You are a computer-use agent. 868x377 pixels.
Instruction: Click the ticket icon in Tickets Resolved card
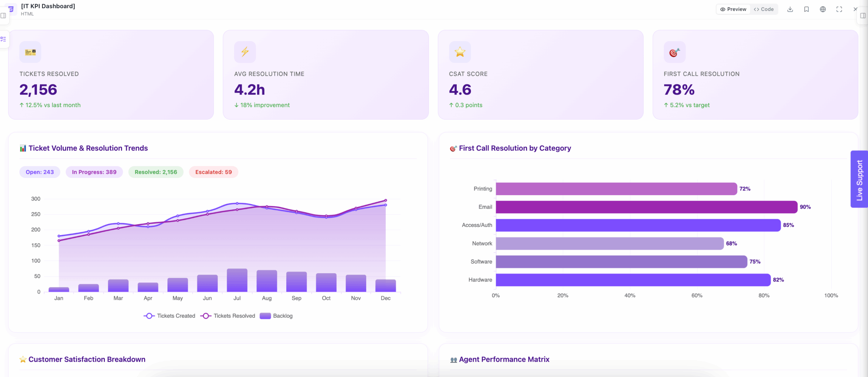click(x=30, y=52)
